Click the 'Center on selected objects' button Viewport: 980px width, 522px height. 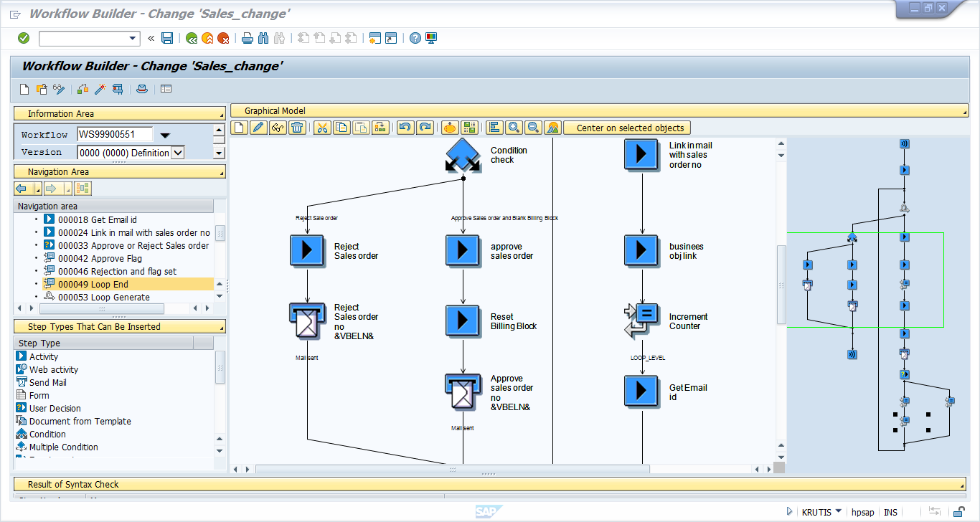[x=627, y=127]
